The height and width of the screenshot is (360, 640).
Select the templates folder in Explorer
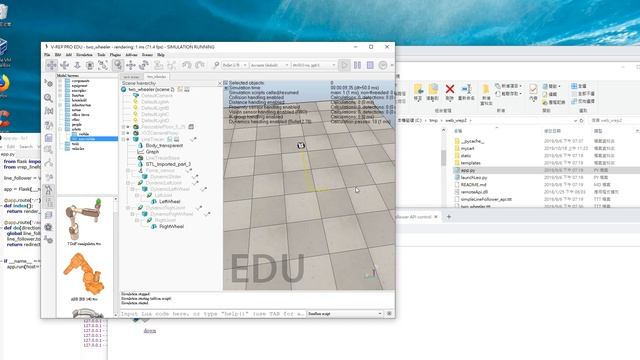(470, 163)
